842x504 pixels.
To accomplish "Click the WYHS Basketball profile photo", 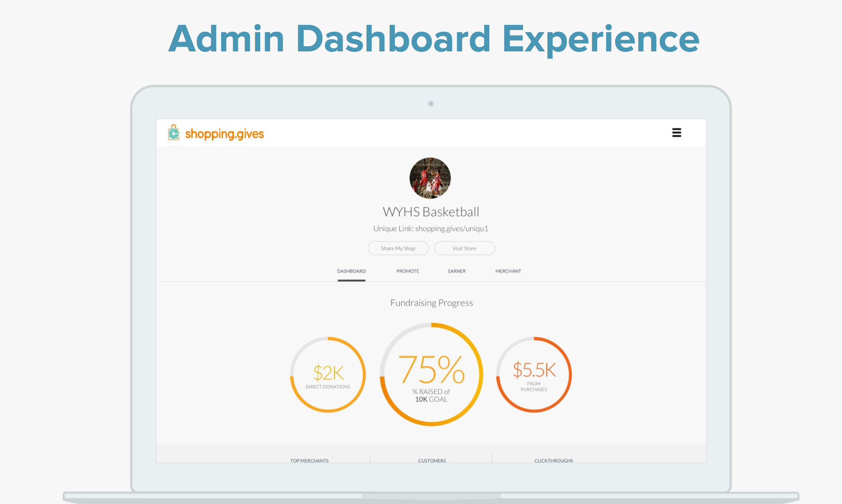I will (430, 178).
